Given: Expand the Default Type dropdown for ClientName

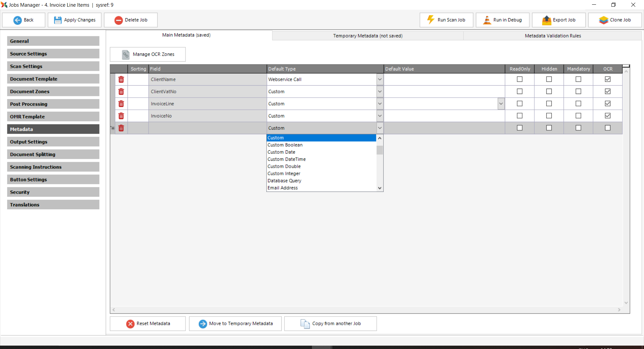Looking at the screenshot, I should pos(380,80).
